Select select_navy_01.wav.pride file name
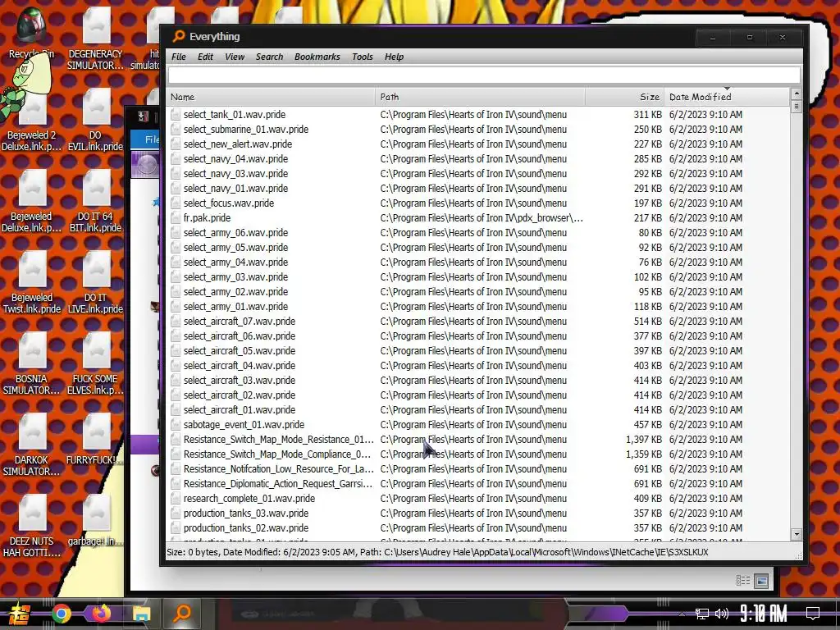Image resolution: width=840 pixels, height=630 pixels. click(235, 189)
